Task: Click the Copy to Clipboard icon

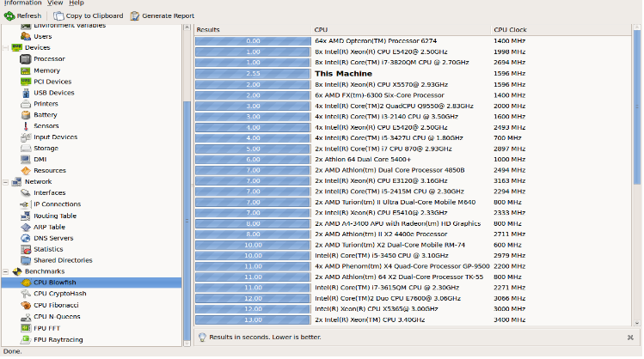Action: click(x=58, y=15)
